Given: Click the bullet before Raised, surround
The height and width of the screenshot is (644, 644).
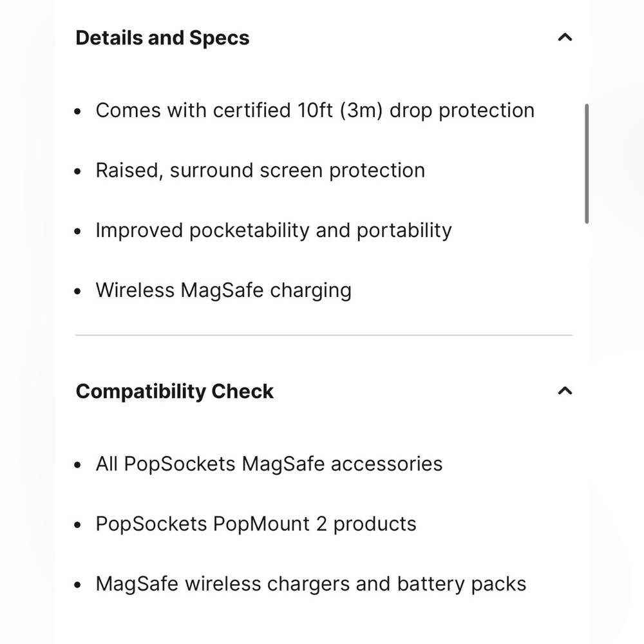Looking at the screenshot, I should coord(78,171).
